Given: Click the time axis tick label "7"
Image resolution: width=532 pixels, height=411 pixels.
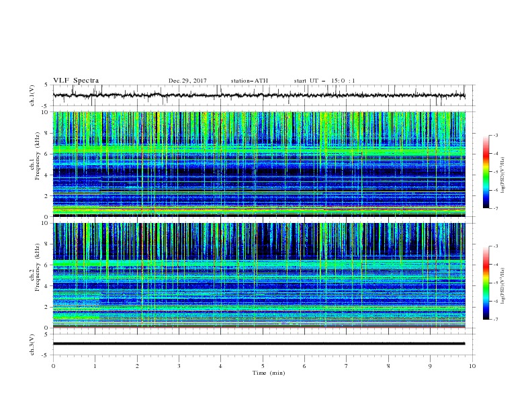Looking at the screenshot, I should click(x=347, y=366).
